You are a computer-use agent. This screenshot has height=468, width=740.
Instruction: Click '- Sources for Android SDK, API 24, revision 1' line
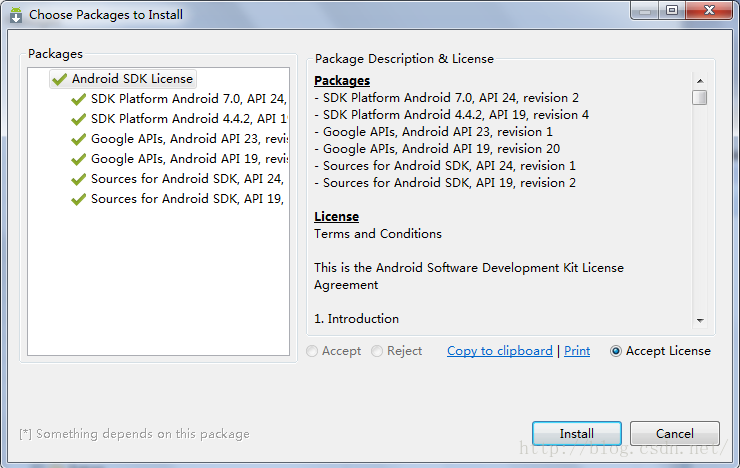(445, 166)
